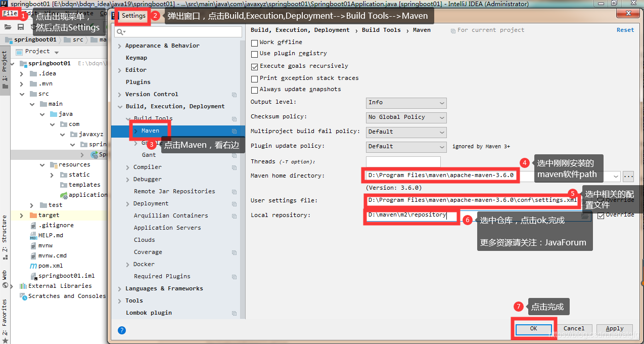Open the Plugin update policy dropdown
This screenshot has width=644, height=344.
point(406,147)
